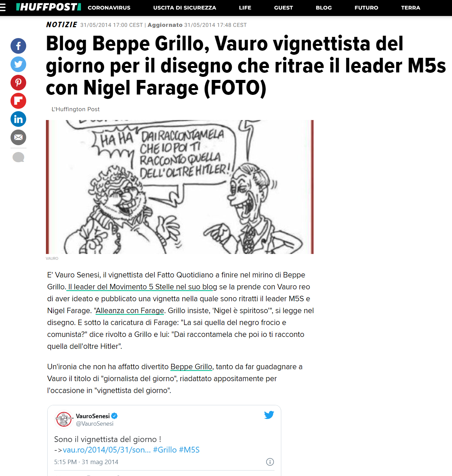This screenshot has width=452, height=476.
Task: Send article by email icon
Action: click(18, 137)
